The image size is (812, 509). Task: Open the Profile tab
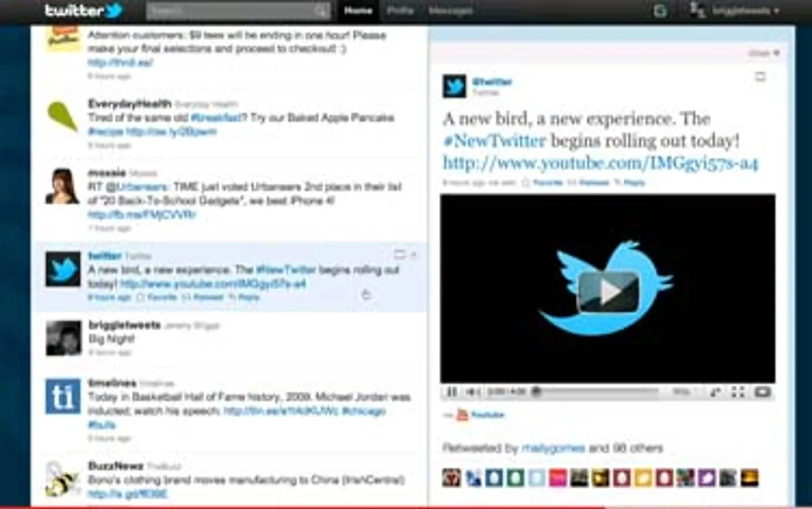coord(400,11)
